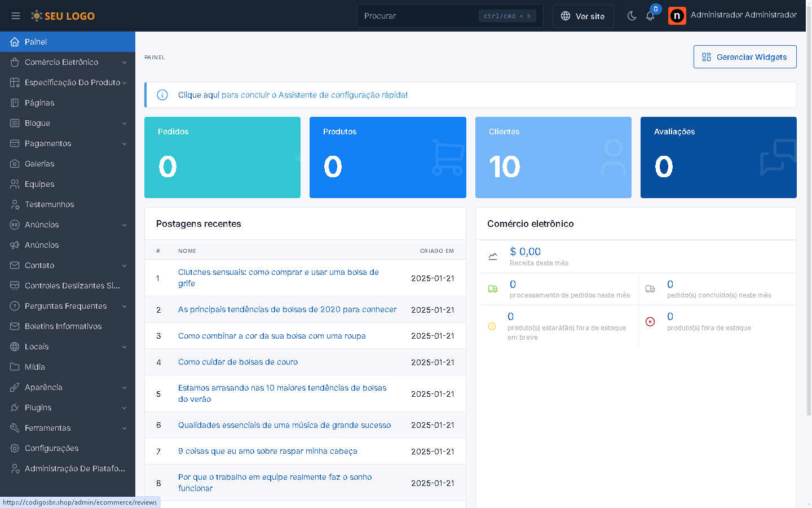Open notifications bell icon

[650, 16]
